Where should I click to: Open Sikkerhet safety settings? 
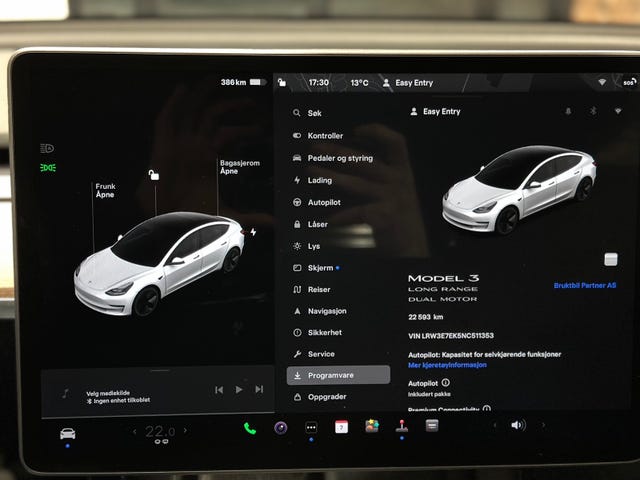pos(317,333)
